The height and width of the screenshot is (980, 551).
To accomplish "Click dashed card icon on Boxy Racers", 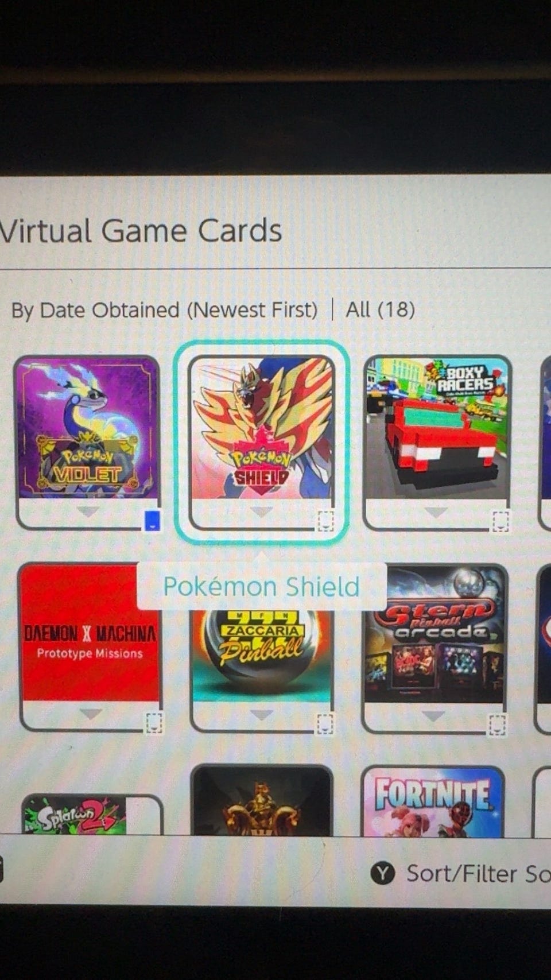I will coord(500,521).
